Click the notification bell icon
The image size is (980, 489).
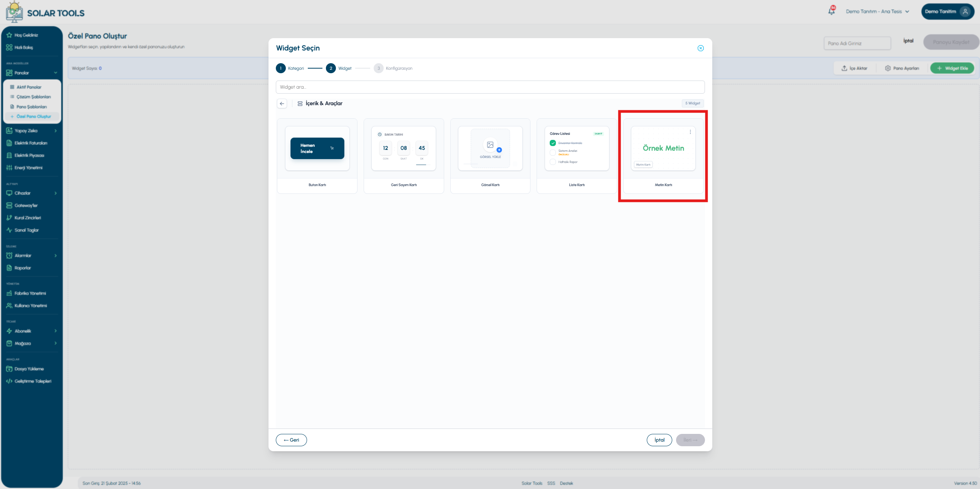coord(831,11)
